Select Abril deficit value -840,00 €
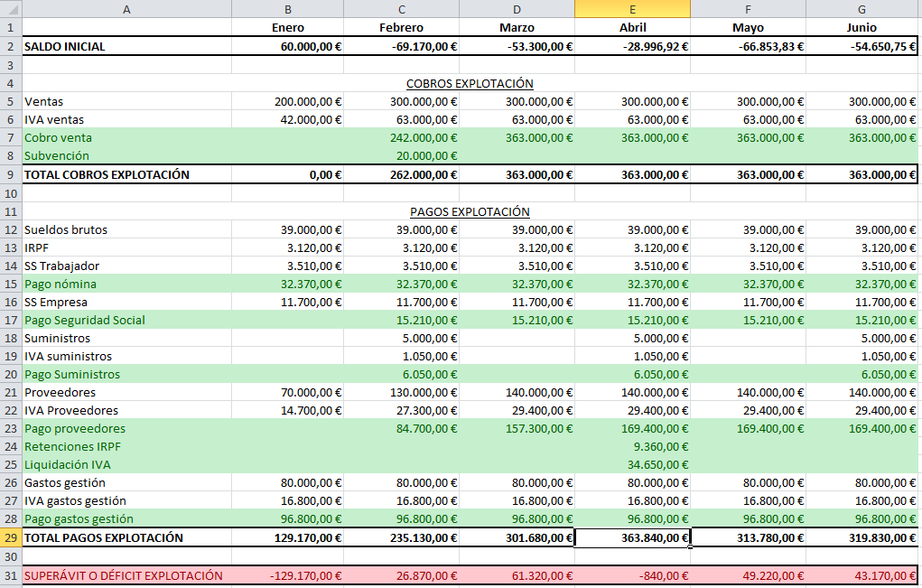The image size is (922, 588). click(x=633, y=575)
